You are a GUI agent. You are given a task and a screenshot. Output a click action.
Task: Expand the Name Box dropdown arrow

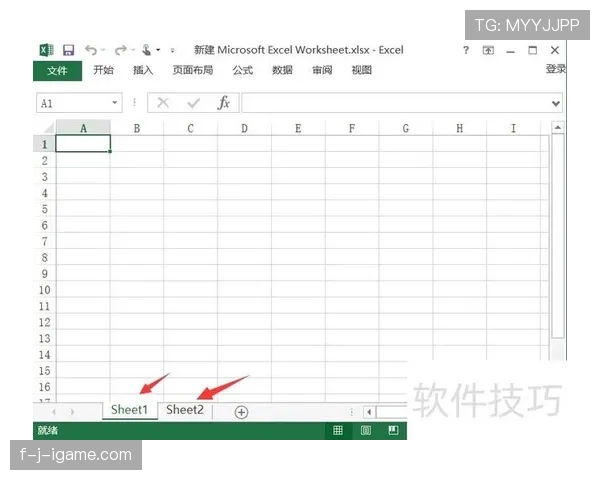point(114,103)
